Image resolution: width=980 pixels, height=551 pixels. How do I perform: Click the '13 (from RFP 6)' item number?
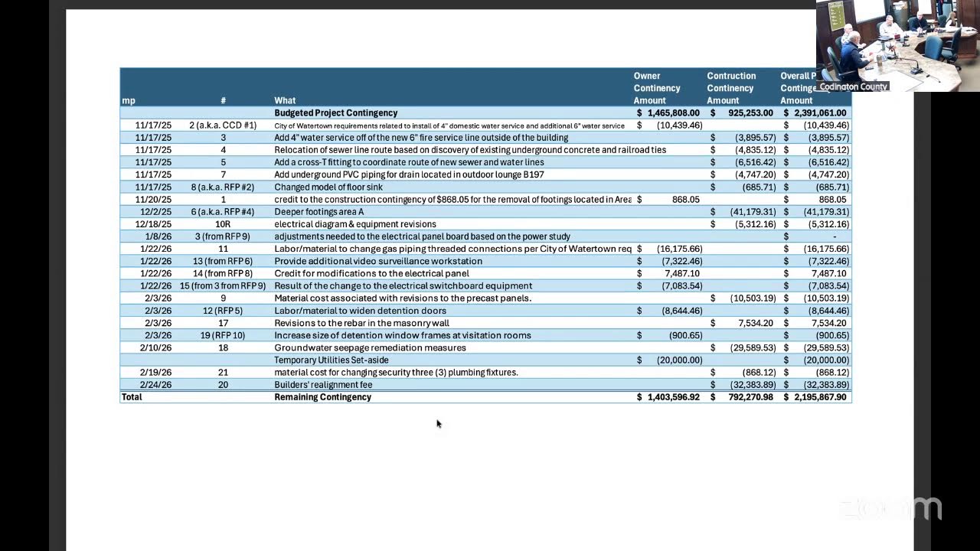224,261
